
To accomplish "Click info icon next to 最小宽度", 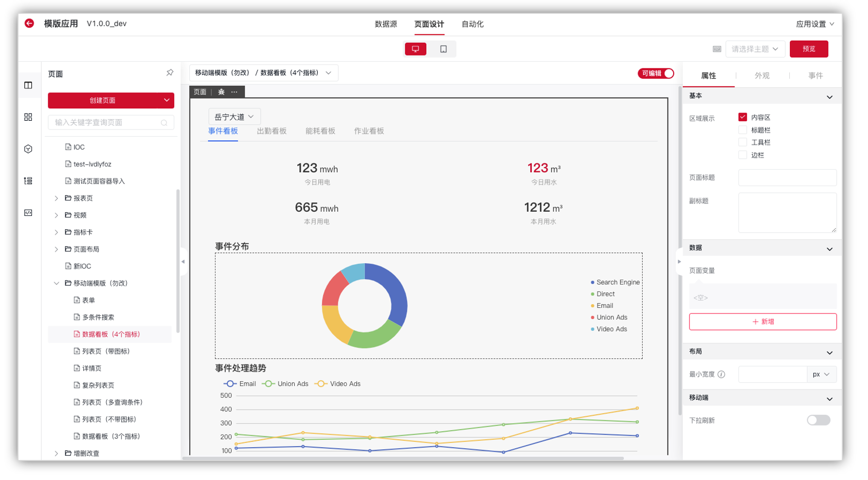I will tap(721, 374).
